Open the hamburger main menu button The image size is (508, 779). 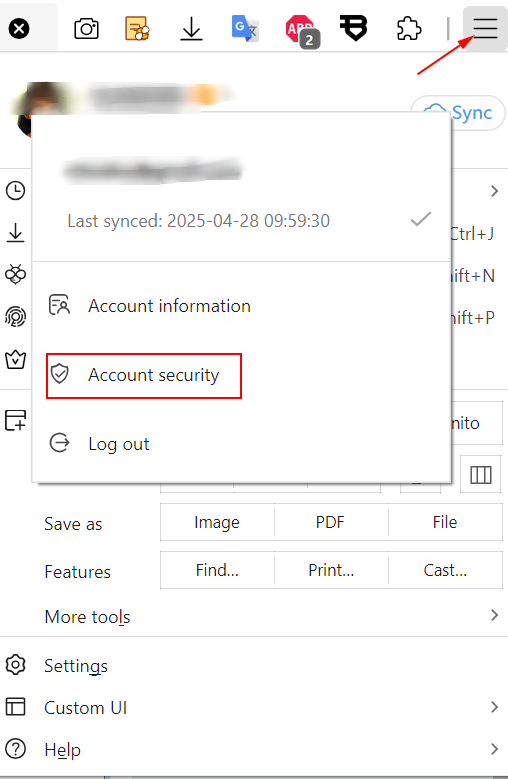tap(485, 28)
